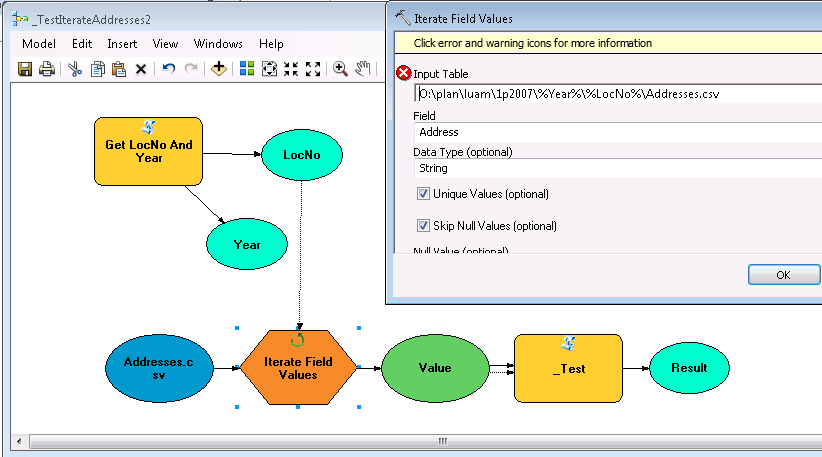The image size is (822, 457).
Task: Activate the Pan hand tool
Action: click(363, 69)
